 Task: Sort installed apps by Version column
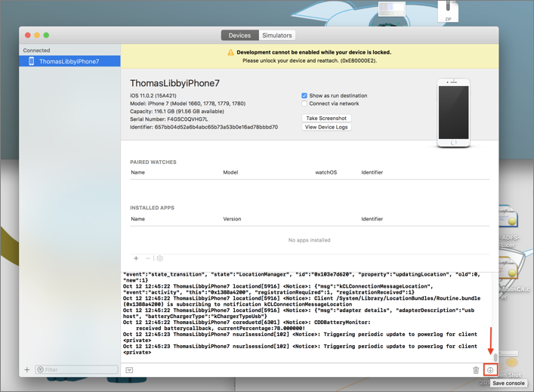(232, 219)
